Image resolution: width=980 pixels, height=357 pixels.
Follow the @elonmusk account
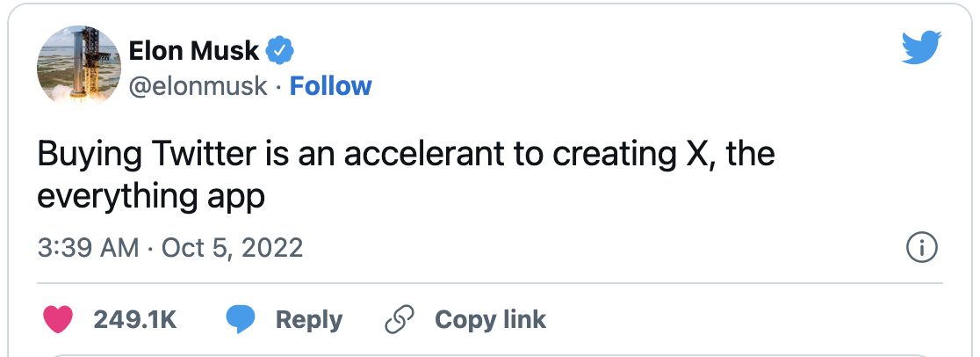(x=331, y=86)
